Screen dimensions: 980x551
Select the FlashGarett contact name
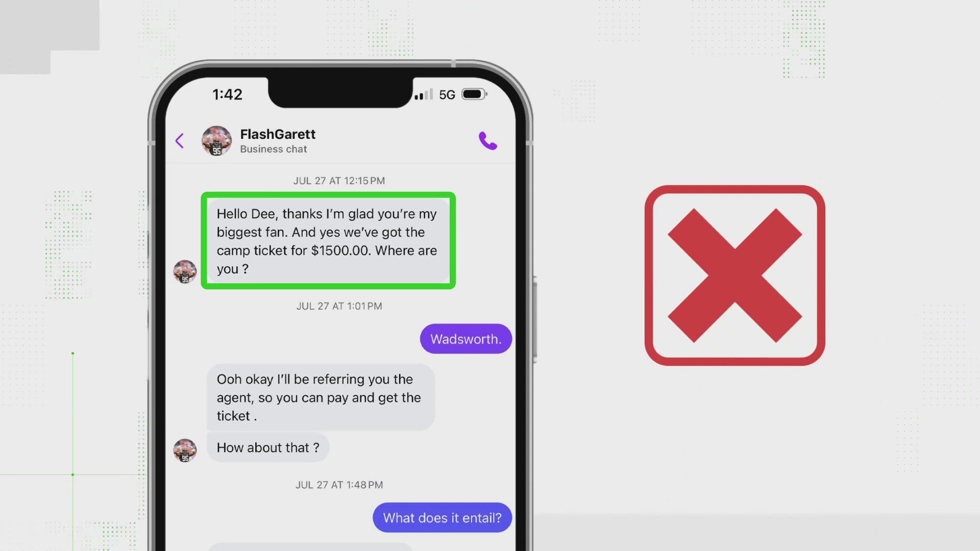click(x=278, y=134)
